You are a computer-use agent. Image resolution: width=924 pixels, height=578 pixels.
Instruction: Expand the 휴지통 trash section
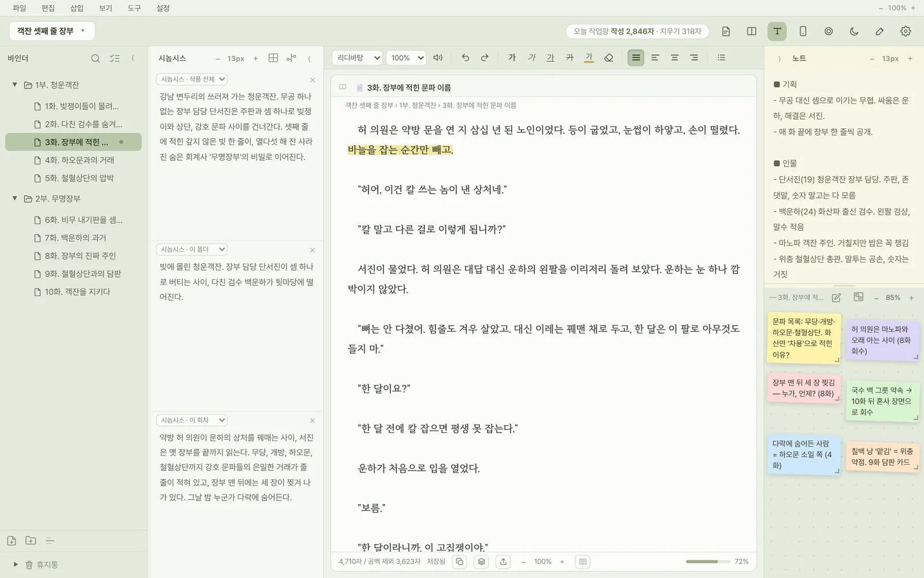16,565
